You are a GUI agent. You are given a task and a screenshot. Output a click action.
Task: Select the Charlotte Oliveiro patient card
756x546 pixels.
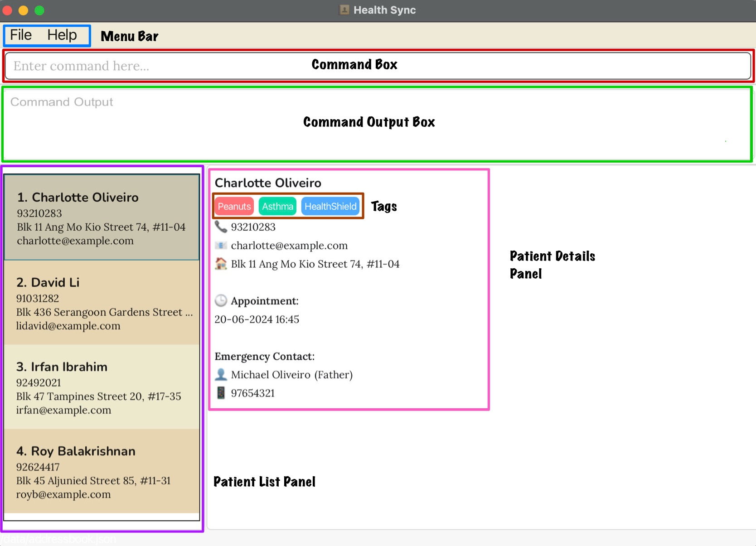102,218
